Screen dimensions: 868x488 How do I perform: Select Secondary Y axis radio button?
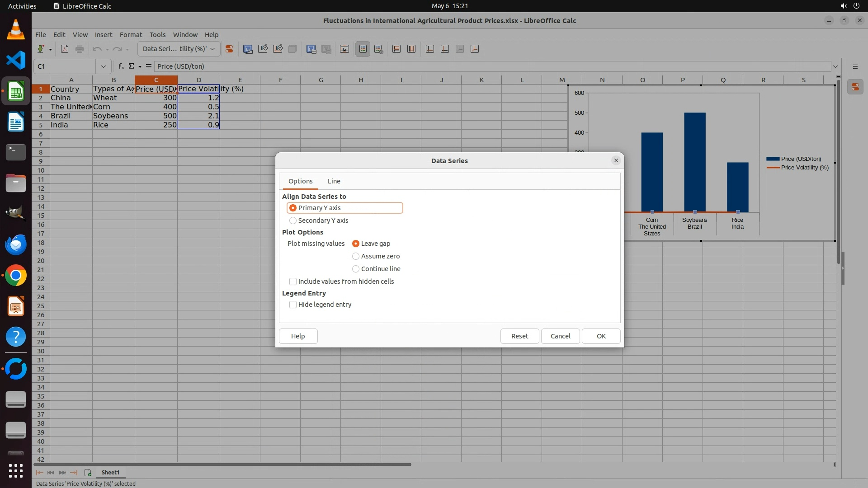pyautogui.click(x=293, y=221)
